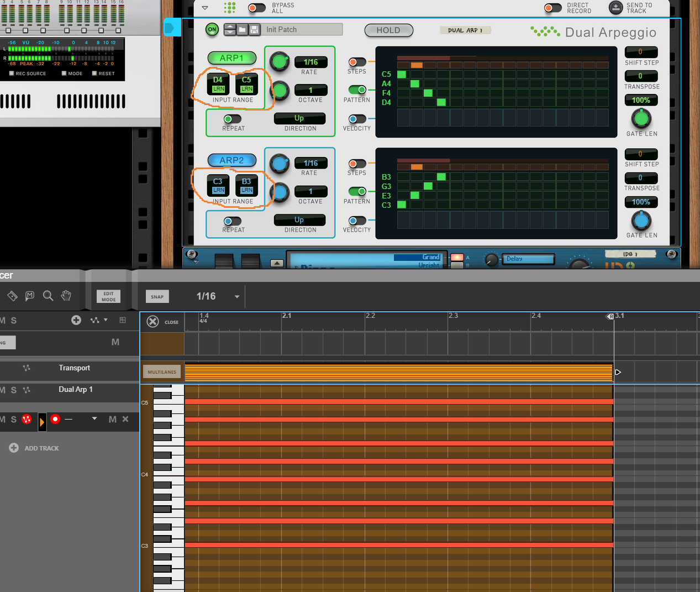The width and height of the screenshot is (700, 592).
Task: Click ARP1 Gate Len green knob
Action: (x=641, y=118)
